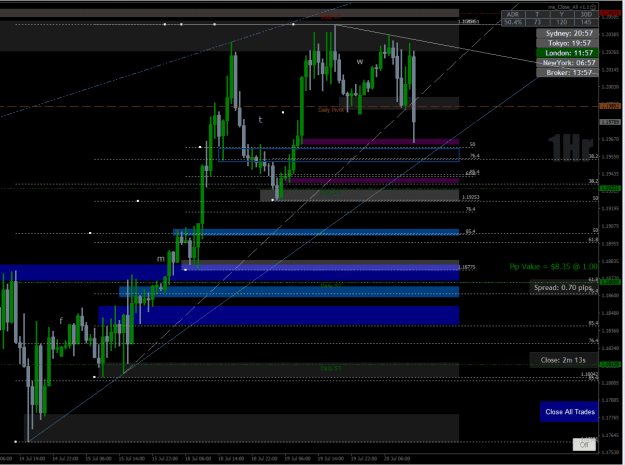Click the 14 Jul 14:00 time axis label

pos(32,459)
